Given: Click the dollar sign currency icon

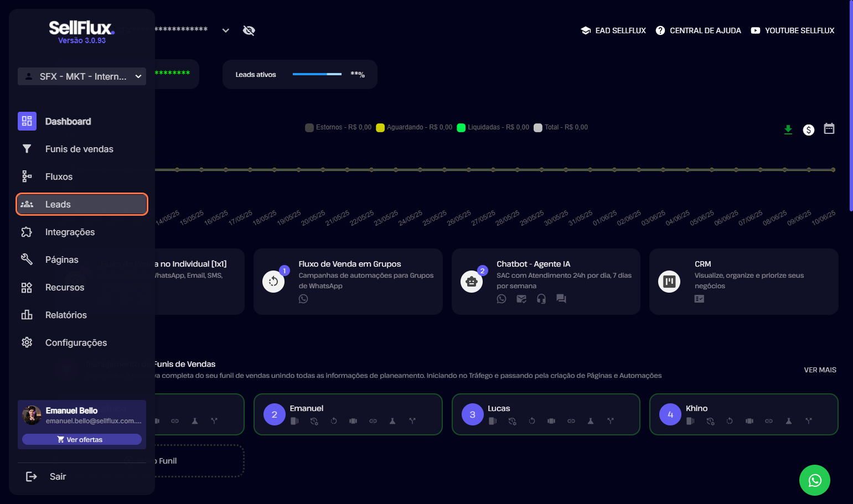Looking at the screenshot, I should click(x=809, y=130).
